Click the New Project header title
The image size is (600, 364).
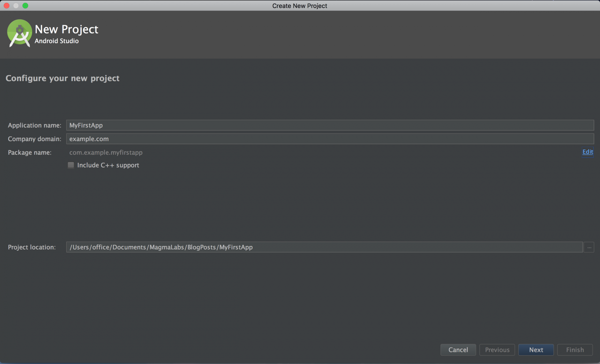coord(66,29)
